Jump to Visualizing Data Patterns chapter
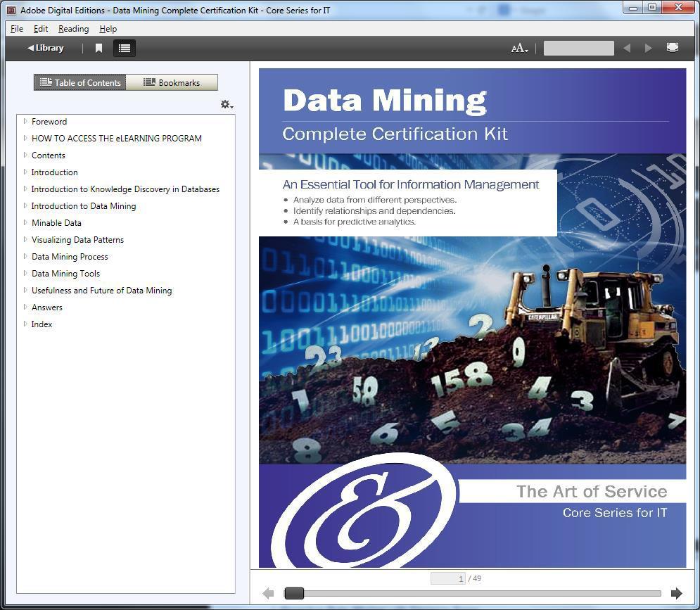 [77, 240]
